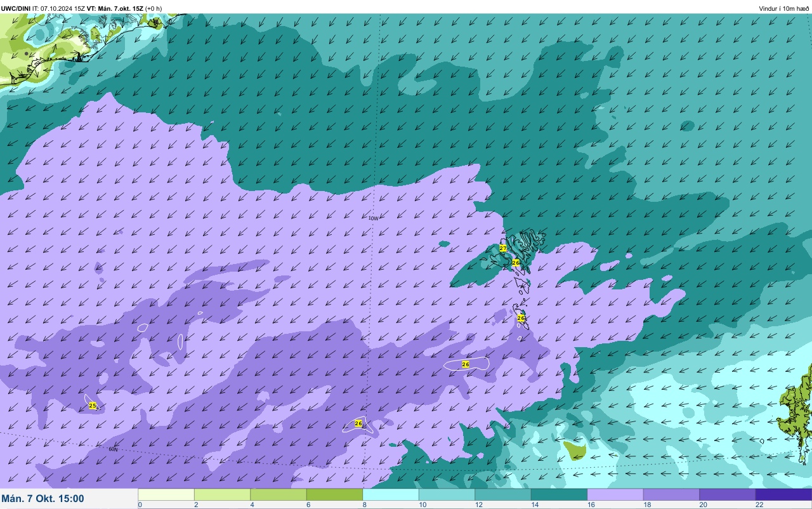This screenshot has width=812, height=509.
Task: Click the 'Mán. 7 Okt. 15:00' timestamp label
Action: pos(43,499)
